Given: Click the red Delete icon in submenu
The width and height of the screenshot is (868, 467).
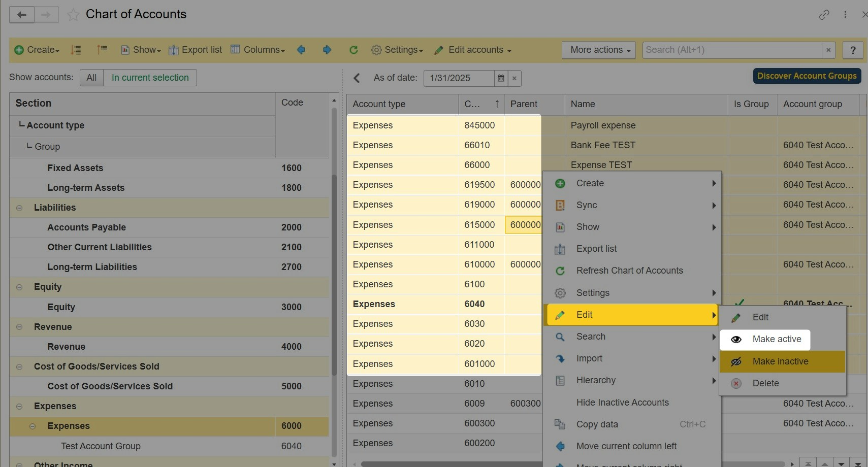Looking at the screenshot, I should [x=736, y=383].
